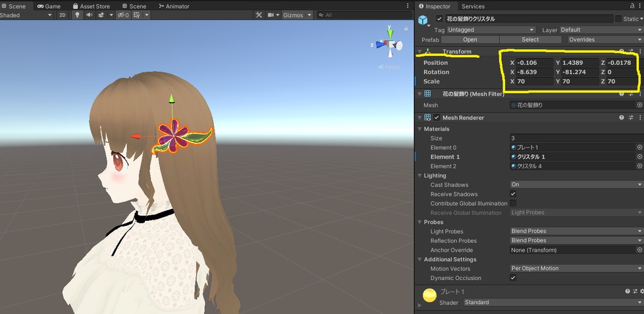644x314 pixels.
Task: Toggle Contribute Global Illumination checkbox
Action: [513, 203]
